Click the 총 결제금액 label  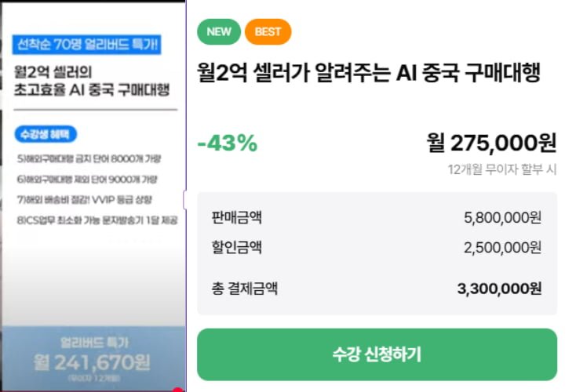tap(244, 289)
